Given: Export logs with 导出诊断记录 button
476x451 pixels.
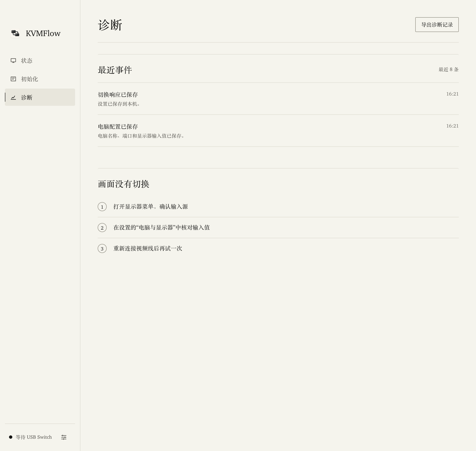Looking at the screenshot, I should coord(437,25).
